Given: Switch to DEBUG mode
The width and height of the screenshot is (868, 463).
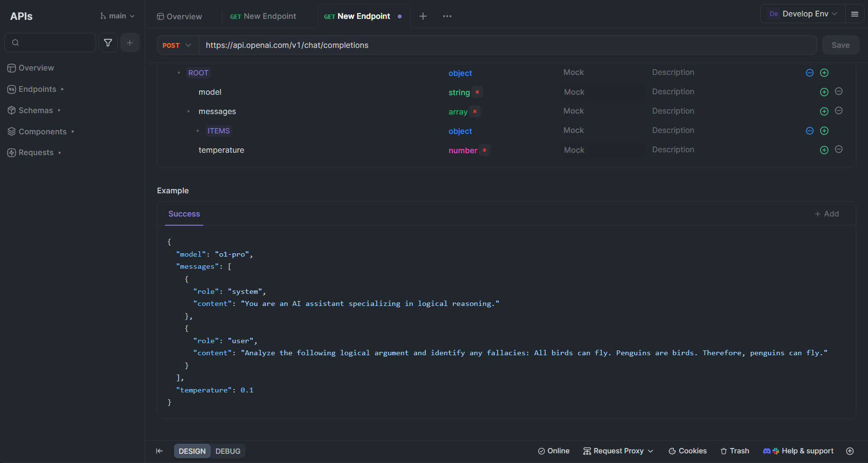Looking at the screenshot, I should tap(228, 451).
